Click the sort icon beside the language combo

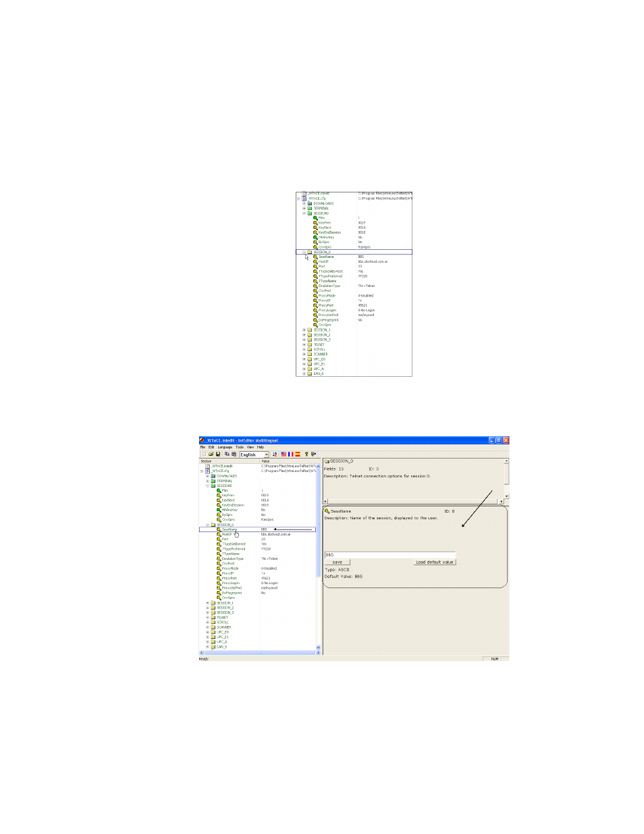[275, 454]
